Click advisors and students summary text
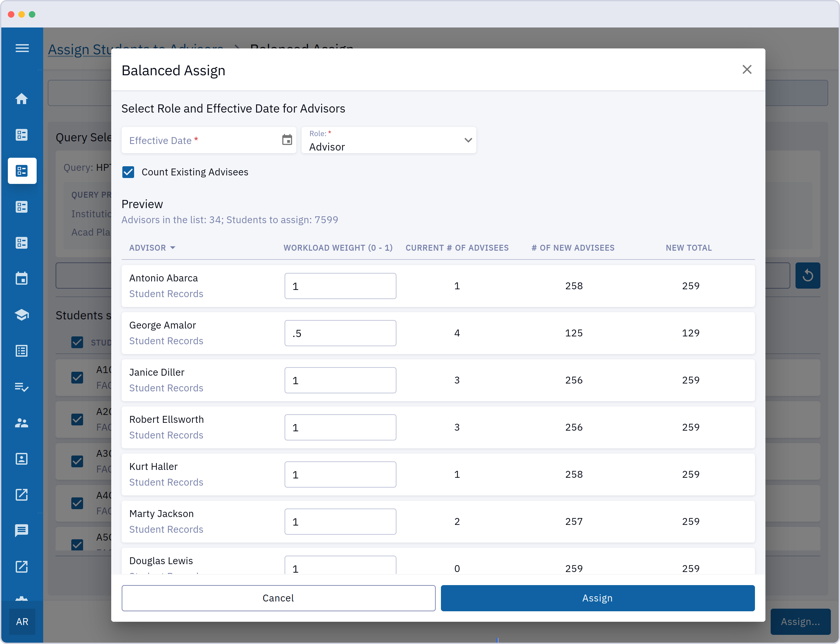840x644 pixels. pos(230,220)
